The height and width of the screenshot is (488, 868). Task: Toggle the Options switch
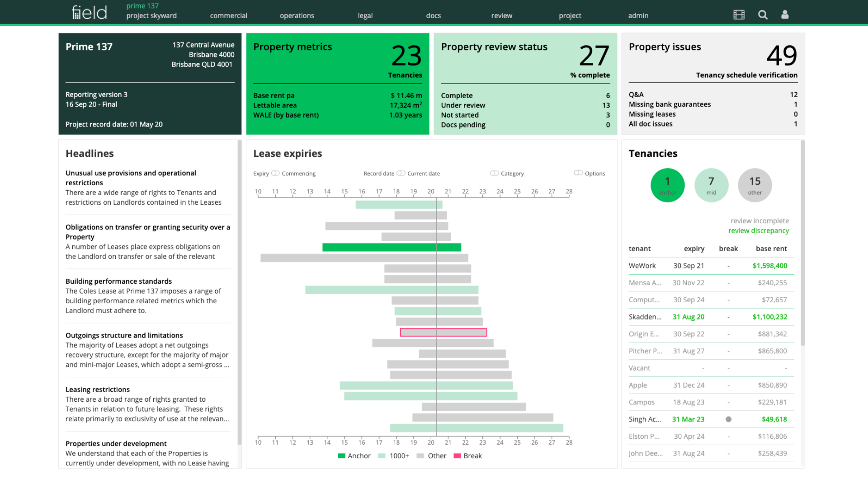(x=578, y=173)
